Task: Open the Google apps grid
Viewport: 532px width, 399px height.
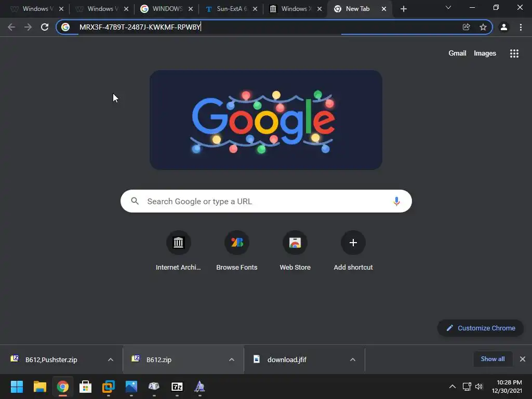Action: pyautogui.click(x=514, y=54)
